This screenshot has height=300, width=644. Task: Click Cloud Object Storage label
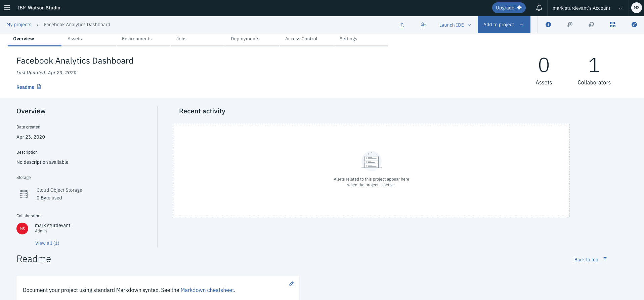(x=59, y=190)
